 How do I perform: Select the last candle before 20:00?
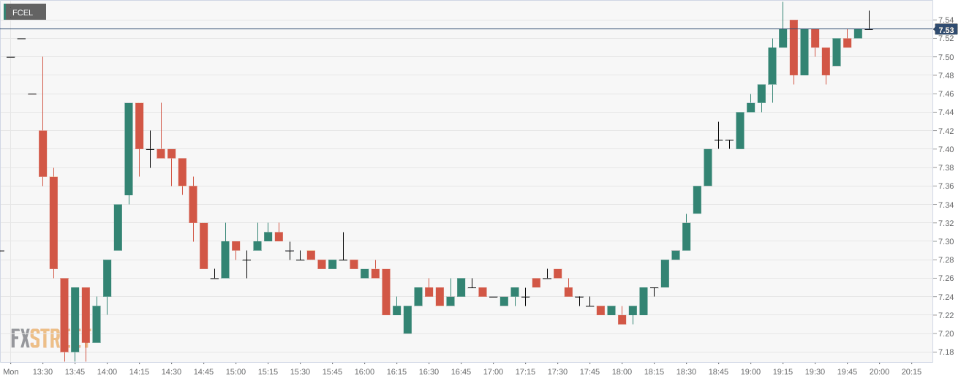click(x=869, y=29)
